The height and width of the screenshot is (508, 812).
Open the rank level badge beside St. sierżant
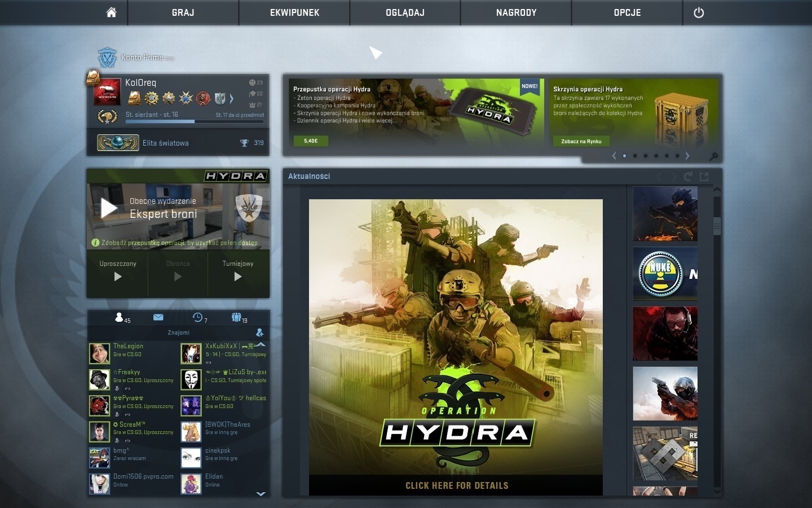[x=107, y=117]
